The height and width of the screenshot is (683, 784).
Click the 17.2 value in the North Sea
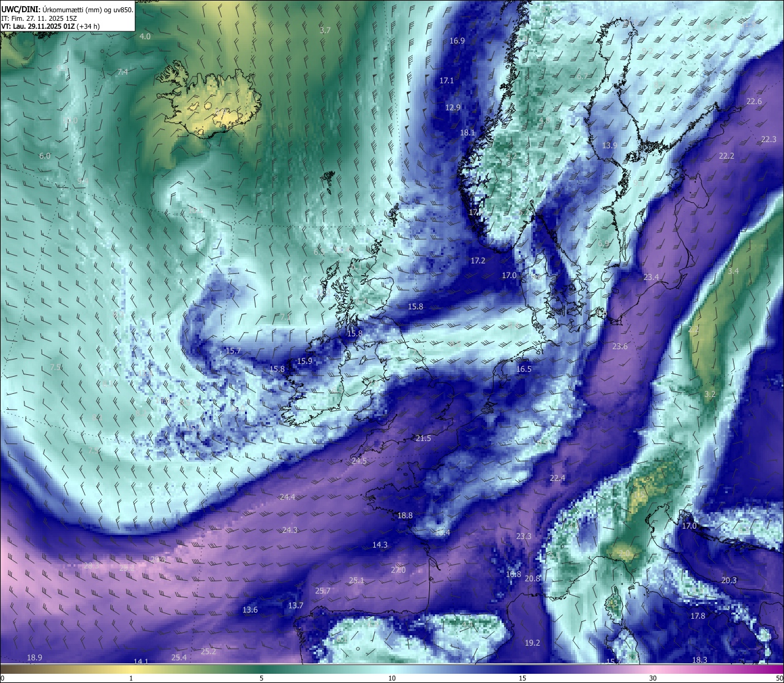(478, 260)
